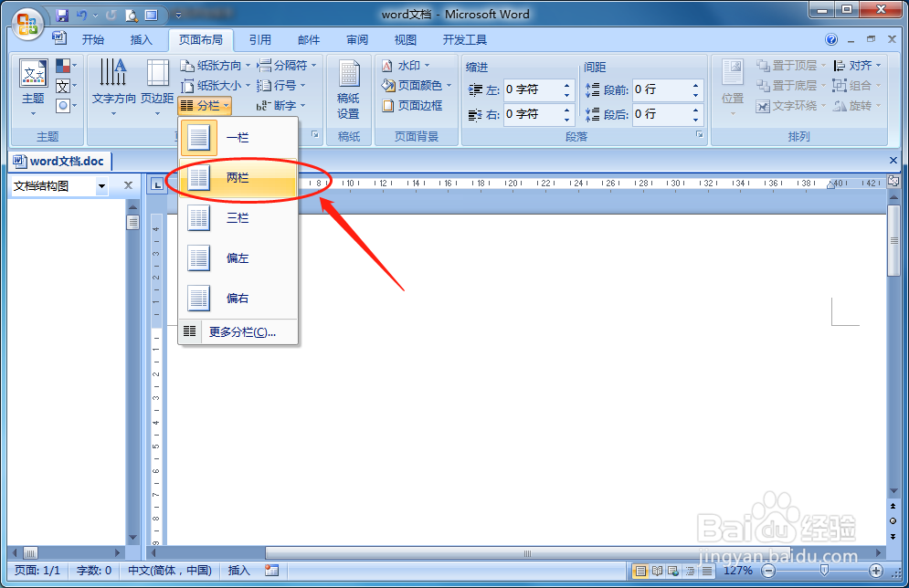This screenshot has height=588, width=909.
Task: Close the document map pane
Action: coord(128,185)
